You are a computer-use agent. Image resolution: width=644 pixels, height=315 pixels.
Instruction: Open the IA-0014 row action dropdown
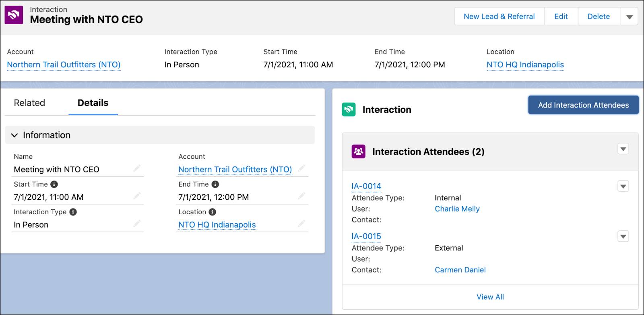[x=623, y=186]
